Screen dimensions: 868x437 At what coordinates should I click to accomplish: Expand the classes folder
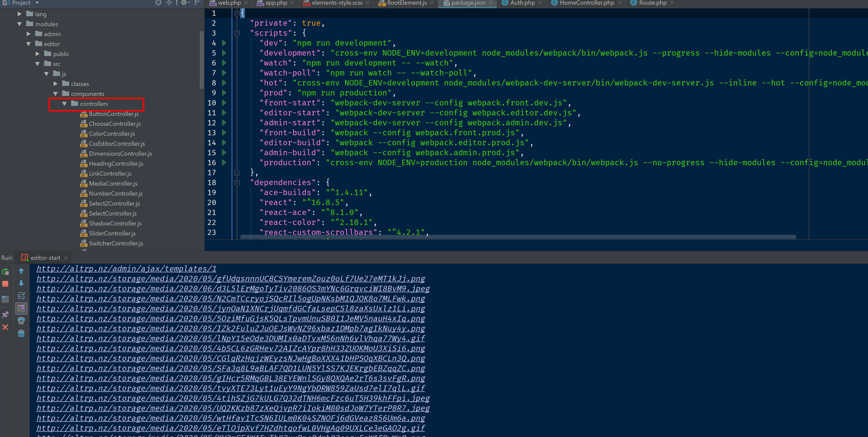pyautogui.click(x=56, y=84)
